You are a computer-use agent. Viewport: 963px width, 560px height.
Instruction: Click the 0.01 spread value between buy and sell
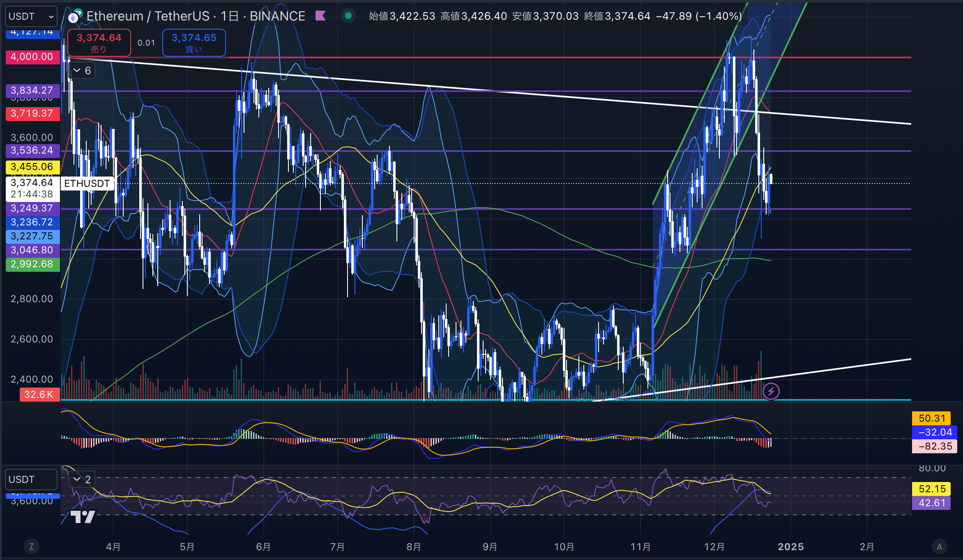pos(146,43)
